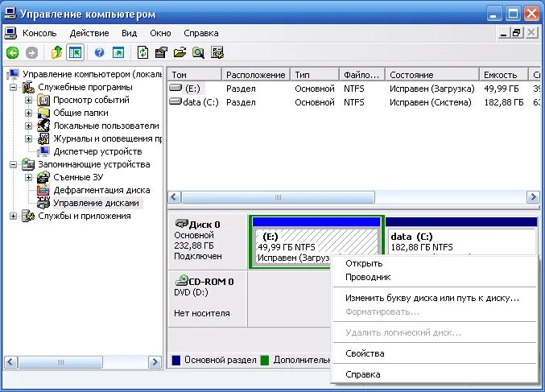
Task: Click the green Back arrow toolbar icon
Action: (x=13, y=53)
